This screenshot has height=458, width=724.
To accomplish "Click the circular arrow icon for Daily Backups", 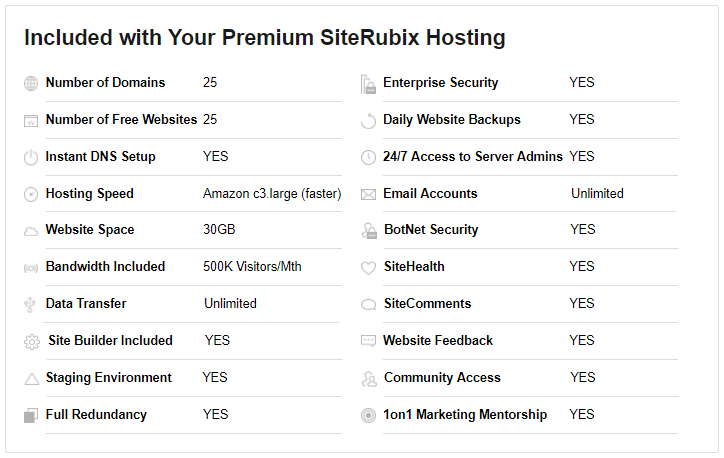I will click(x=368, y=121).
